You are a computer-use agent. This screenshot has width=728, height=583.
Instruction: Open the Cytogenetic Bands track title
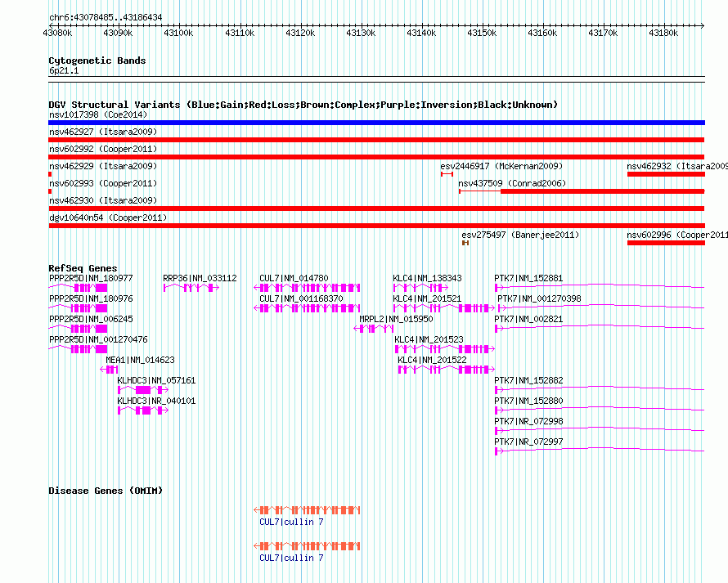(x=97, y=61)
